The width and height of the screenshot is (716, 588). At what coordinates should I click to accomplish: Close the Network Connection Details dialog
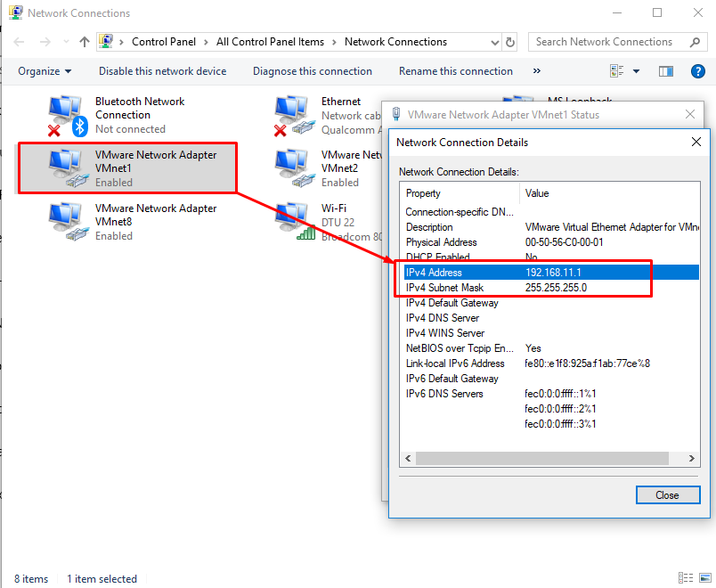[x=696, y=142]
